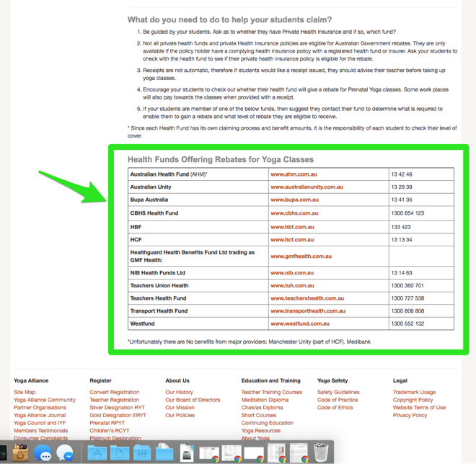Open the Messenger chat bubble dock icon
The image size is (476, 464).
coord(65,452)
